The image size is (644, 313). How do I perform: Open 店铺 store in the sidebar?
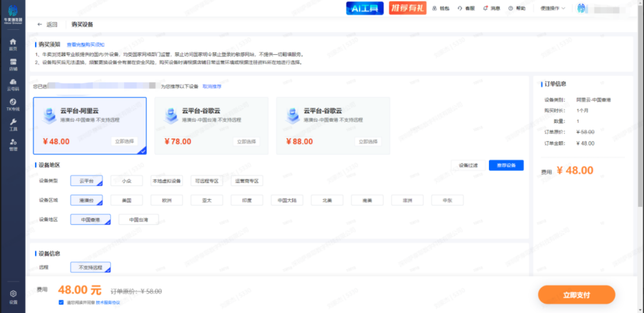click(x=13, y=64)
